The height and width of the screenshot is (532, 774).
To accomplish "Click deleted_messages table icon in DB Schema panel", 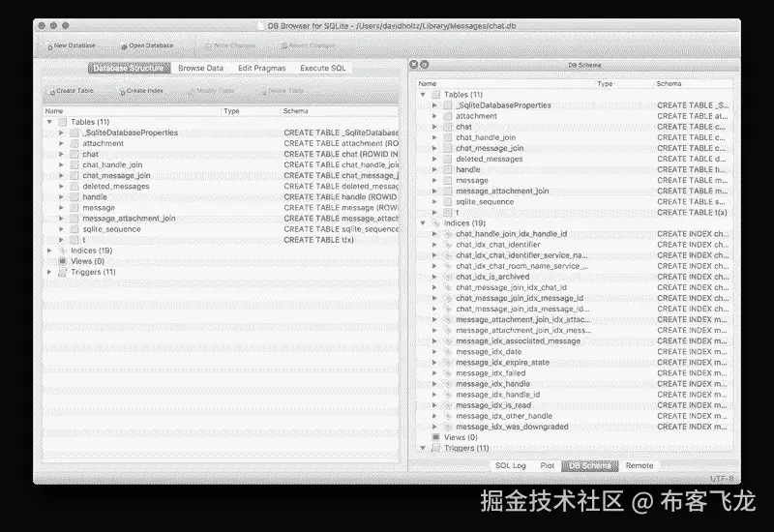I will pos(448,159).
